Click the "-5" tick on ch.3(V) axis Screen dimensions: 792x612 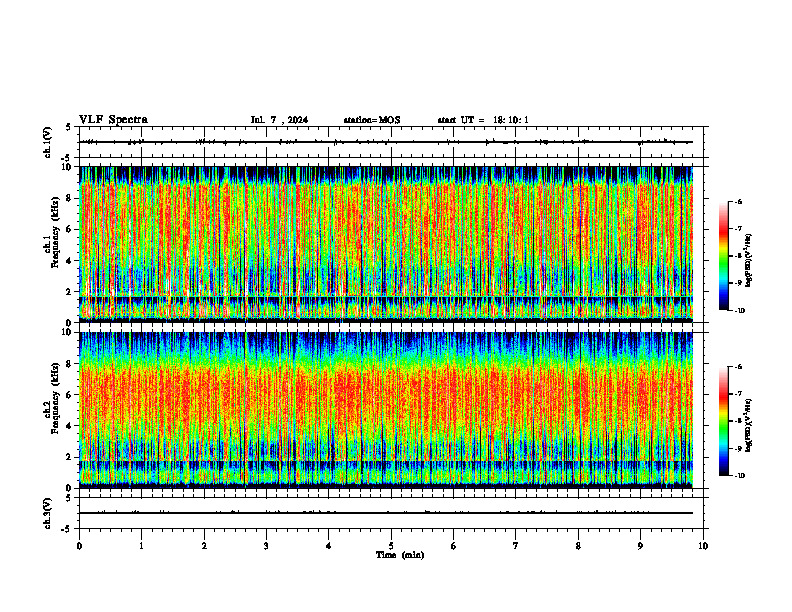click(68, 529)
